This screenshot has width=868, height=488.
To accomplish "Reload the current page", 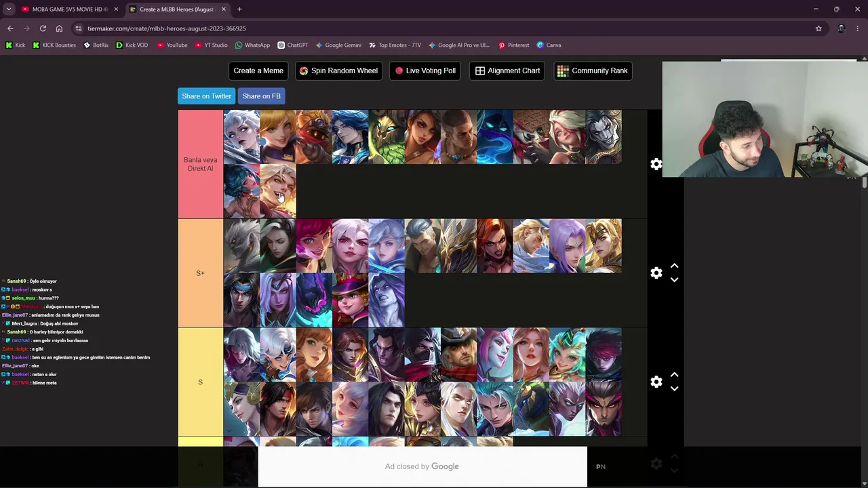I will (43, 28).
